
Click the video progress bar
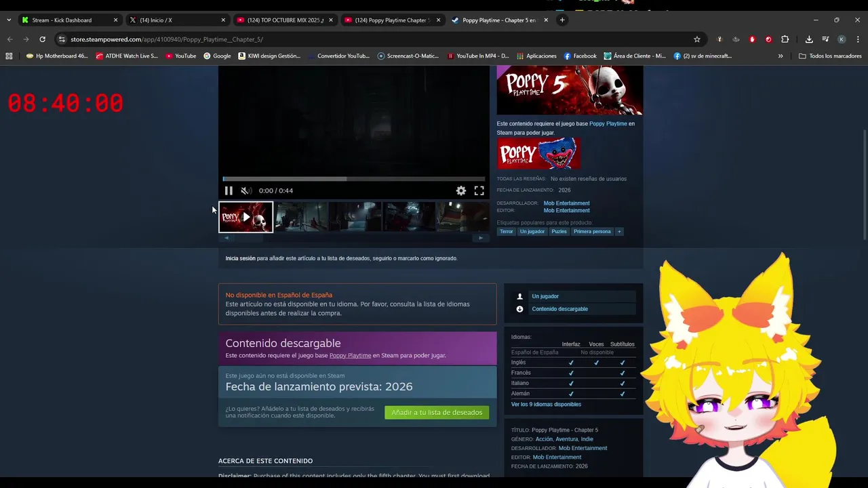pos(354,179)
